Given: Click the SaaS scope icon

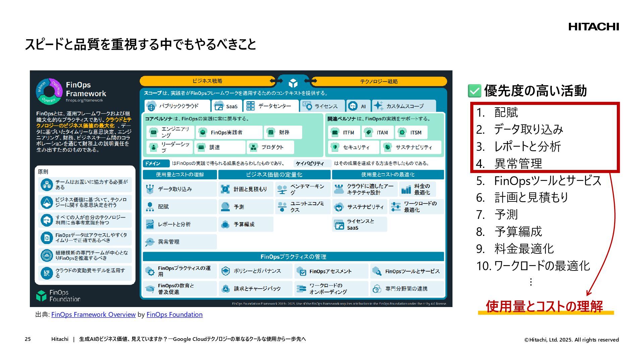Looking at the screenshot, I should tap(219, 106).
